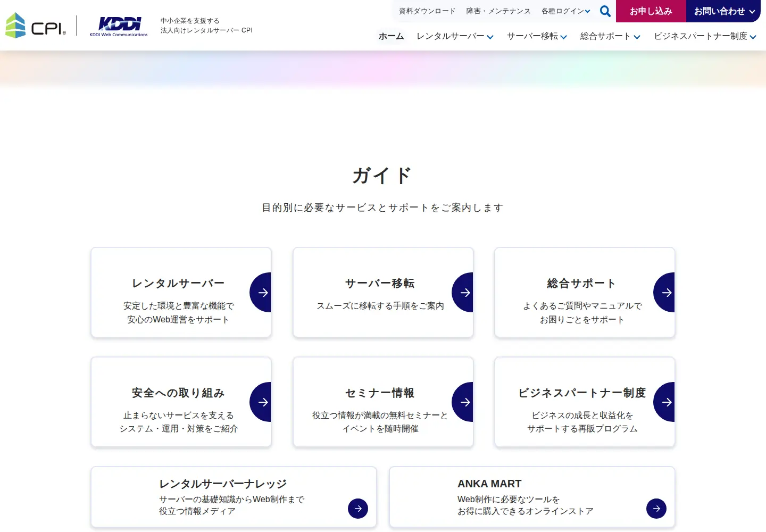Screen dimensions: 766x532
Task: Click arrow icon on ANKA MART card
Action: [656, 509]
